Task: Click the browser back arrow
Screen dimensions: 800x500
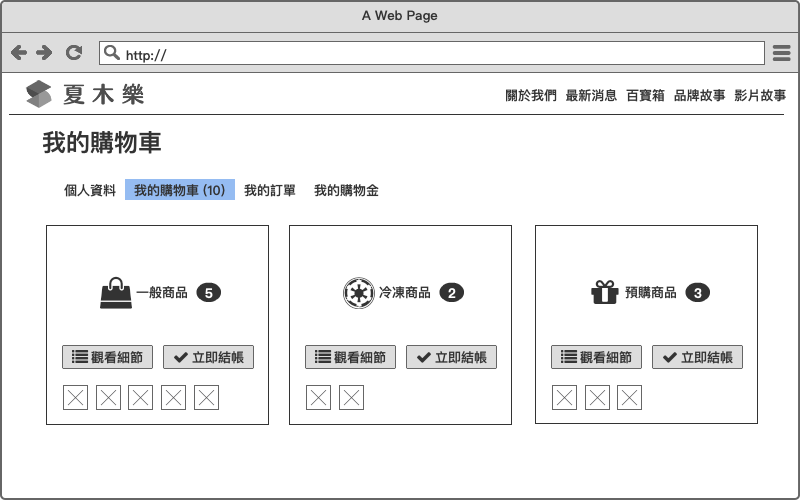Action: (19, 53)
